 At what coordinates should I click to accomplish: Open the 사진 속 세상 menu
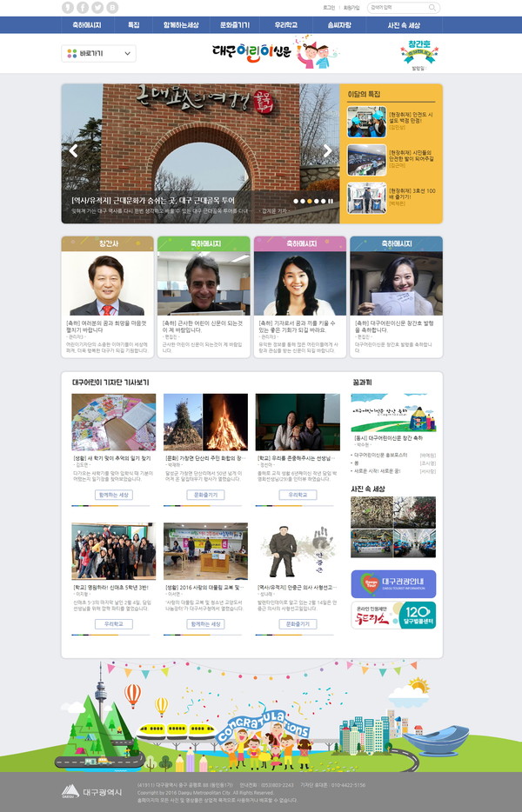404,25
